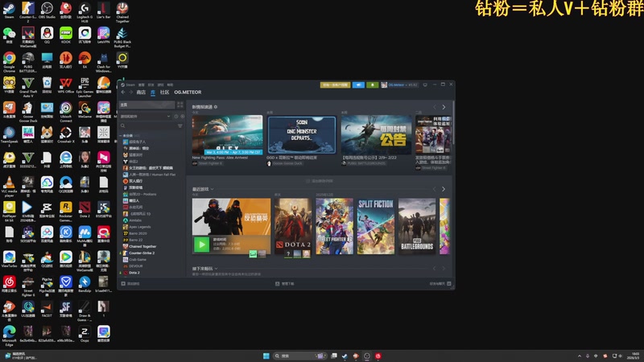Open the VLC media player shortcut
644x362 pixels.
click(x=9, y=187)
